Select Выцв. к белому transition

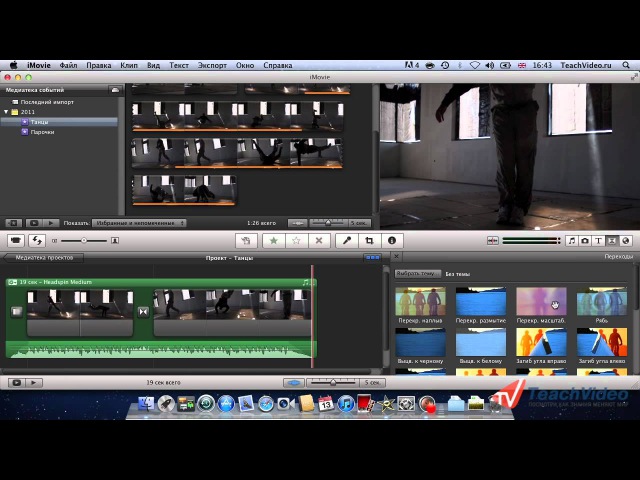481,346
